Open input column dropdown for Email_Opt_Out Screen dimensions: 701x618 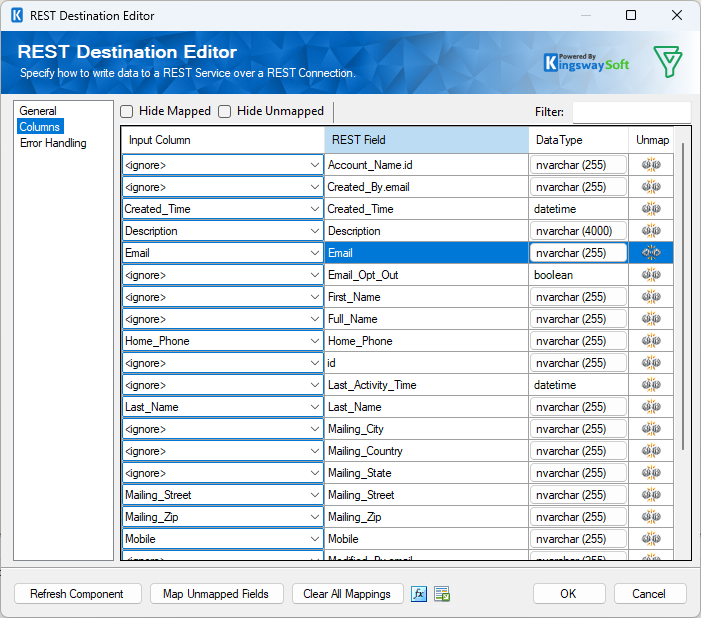point(315,275)
